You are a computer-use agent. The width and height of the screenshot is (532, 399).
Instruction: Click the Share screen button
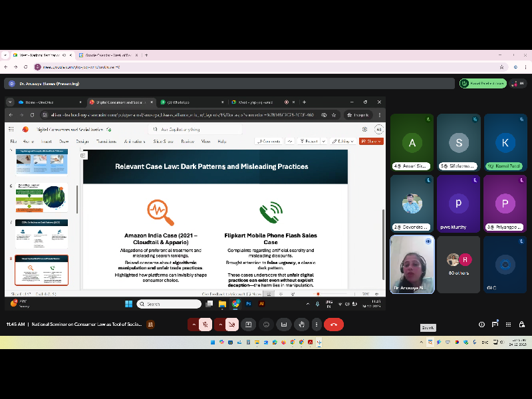[x=249, y=325]
